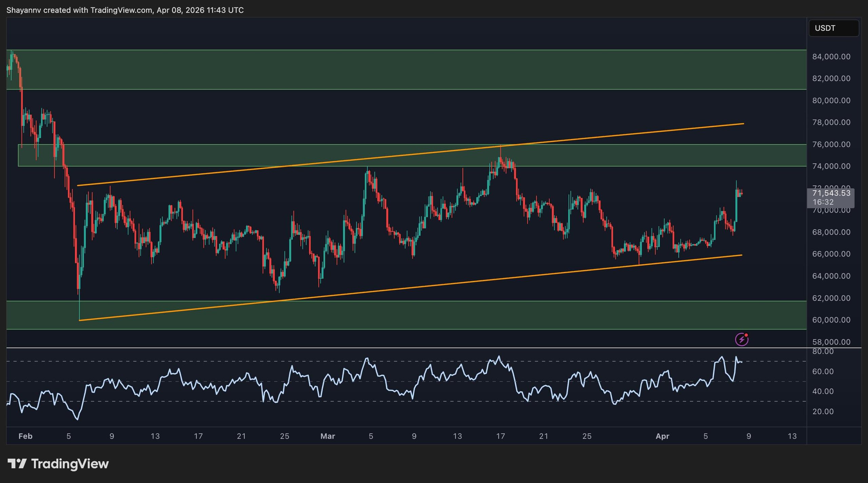868x483 pixels.
Task: Click the Mar label on the time axis
Action: pos(328,436)
